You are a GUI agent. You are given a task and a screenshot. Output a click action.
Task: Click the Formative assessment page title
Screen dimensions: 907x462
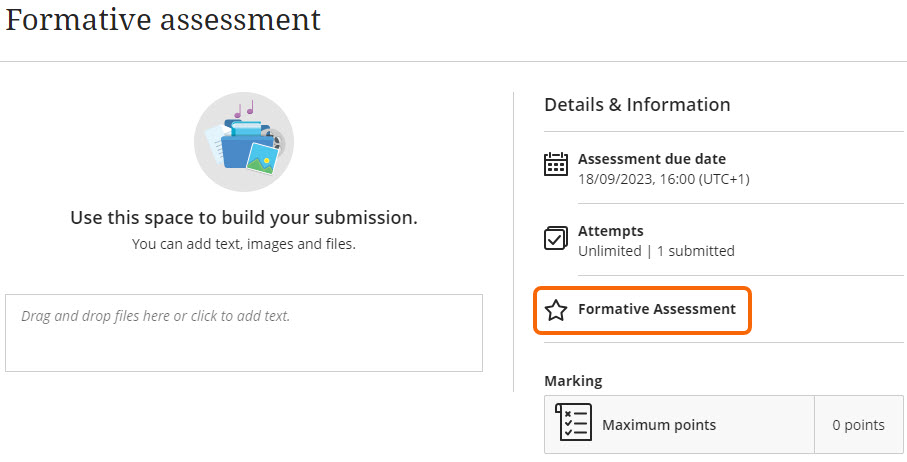pyautogui.click(x=164, y=20)
